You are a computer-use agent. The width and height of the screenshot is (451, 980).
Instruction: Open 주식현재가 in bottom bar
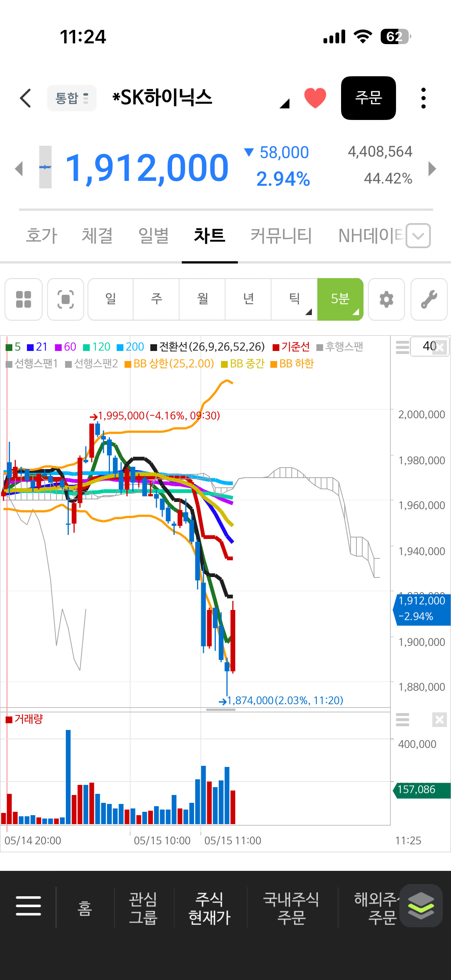click(210, 908)
